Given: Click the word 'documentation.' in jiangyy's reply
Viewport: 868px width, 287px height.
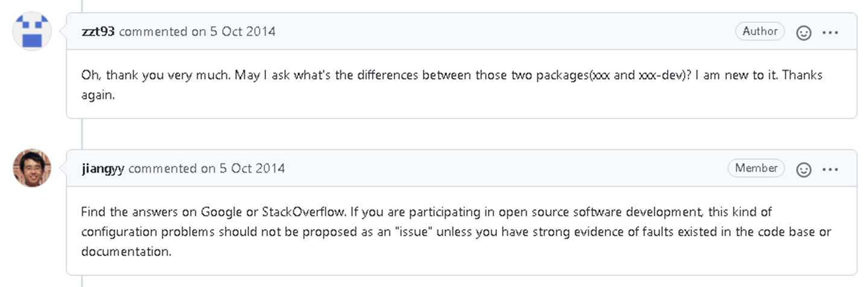Looking at the screenshot, I should click(127, 251).
